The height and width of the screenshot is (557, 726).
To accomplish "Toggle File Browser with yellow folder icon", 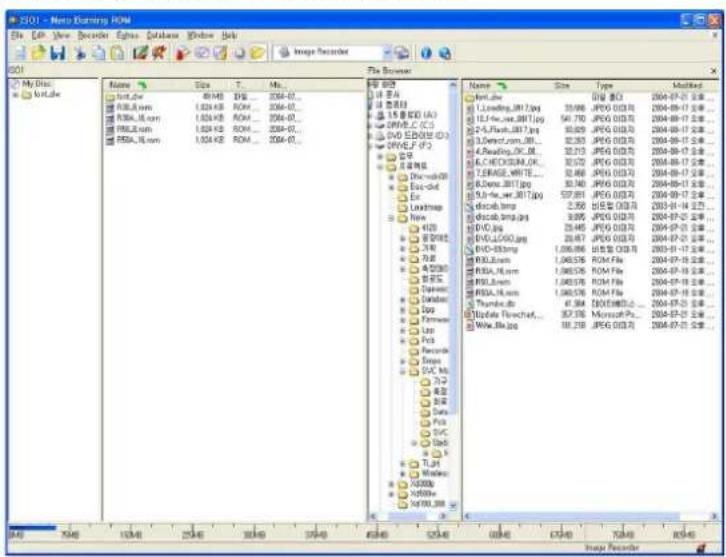I will 258,53.
